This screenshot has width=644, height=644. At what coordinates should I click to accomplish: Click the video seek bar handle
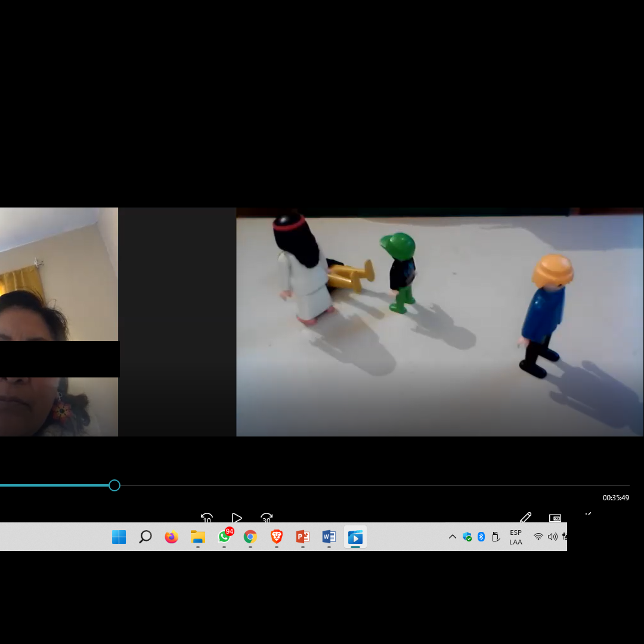(114, 485)
